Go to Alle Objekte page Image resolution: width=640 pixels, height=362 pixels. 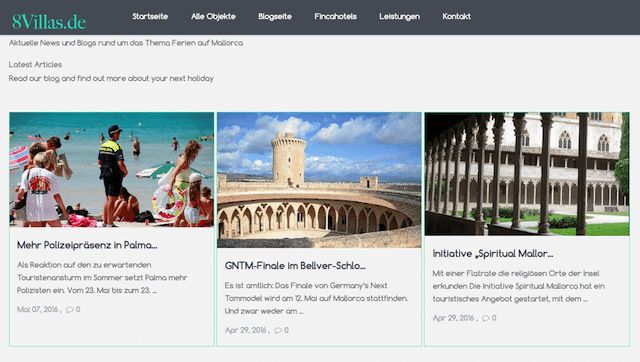click(213, 17)
